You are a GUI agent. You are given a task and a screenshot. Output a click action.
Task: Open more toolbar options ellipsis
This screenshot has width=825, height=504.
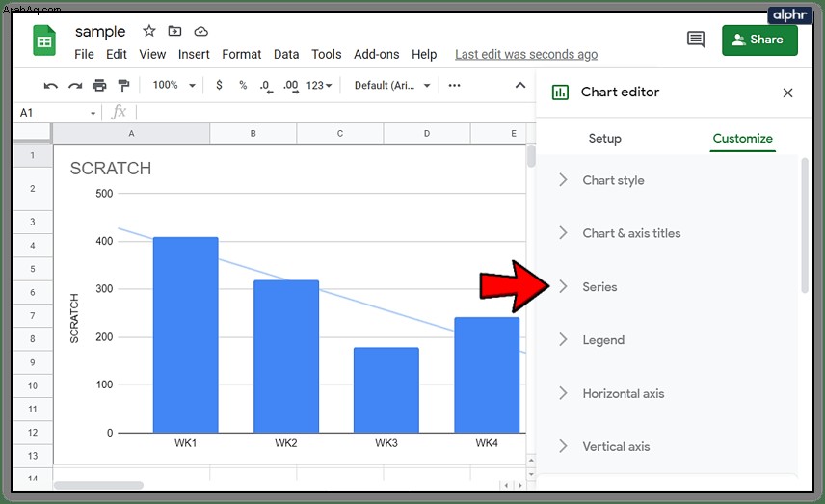point(454,85)
